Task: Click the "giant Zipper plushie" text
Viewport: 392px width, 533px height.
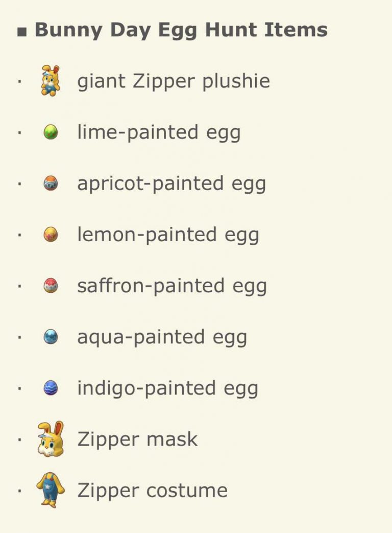Action: (x=174, y=81)
